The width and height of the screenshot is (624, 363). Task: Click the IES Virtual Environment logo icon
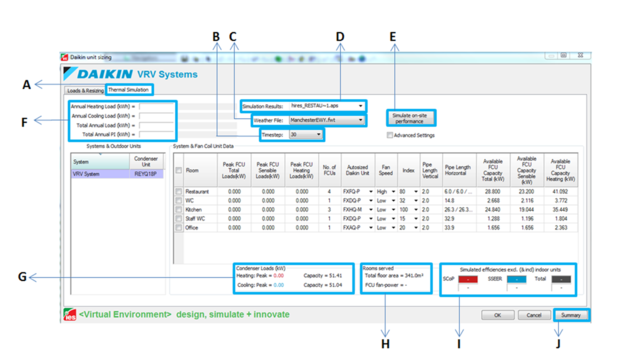70,314
